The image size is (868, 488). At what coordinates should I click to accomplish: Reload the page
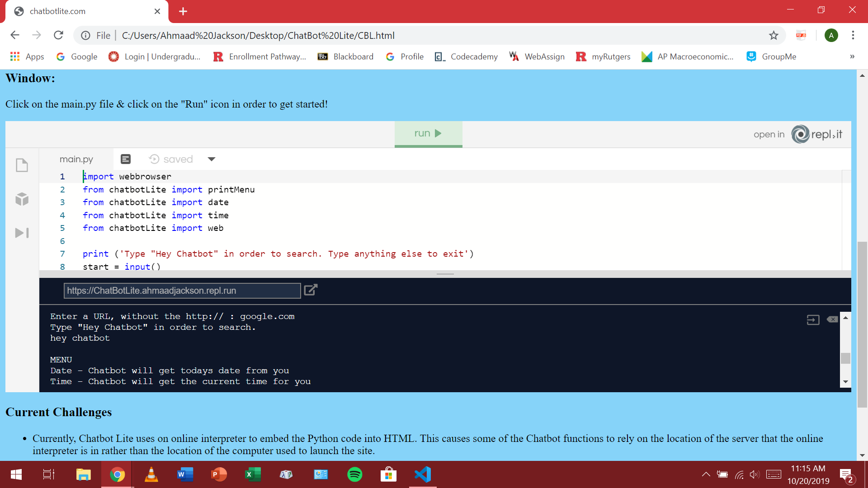click(x=58, y=35)
